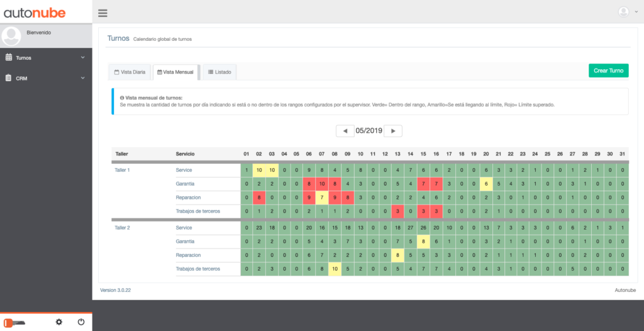The image size is (644, 331).
Task: Switch to Vista Diaria tab
Action: tap(130, 72)
